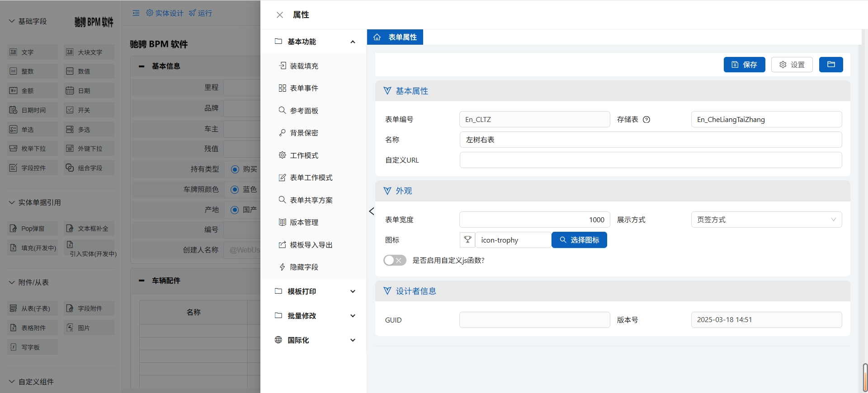868x393 pixels.
Task: Open 隐藏字段 menu item
Action: pos(304,267)
